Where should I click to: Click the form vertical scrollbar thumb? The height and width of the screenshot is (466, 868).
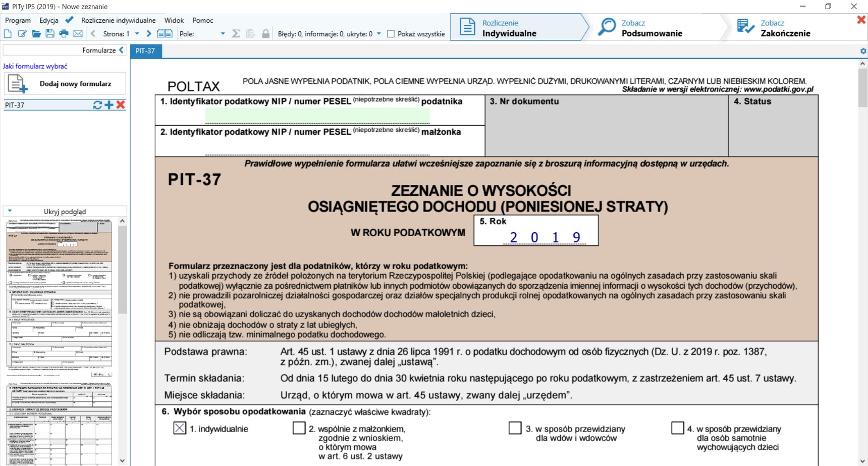[x=863, y=87]
